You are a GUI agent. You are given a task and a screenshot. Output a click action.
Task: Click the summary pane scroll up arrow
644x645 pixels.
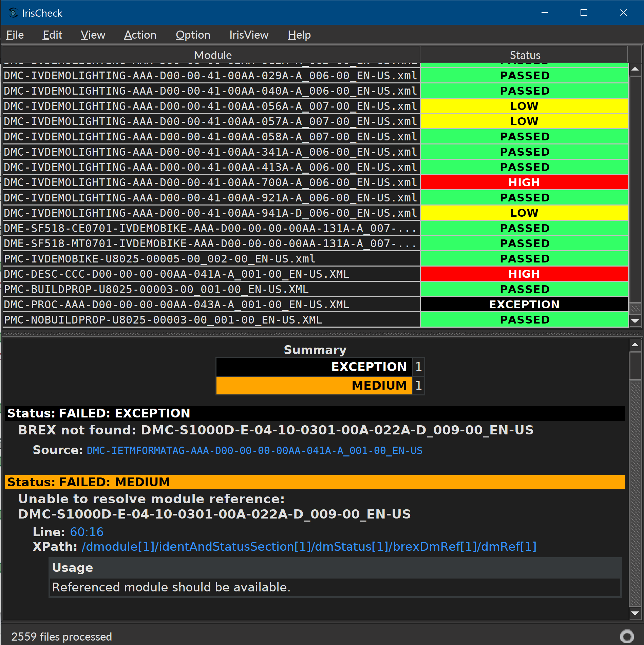635,345
